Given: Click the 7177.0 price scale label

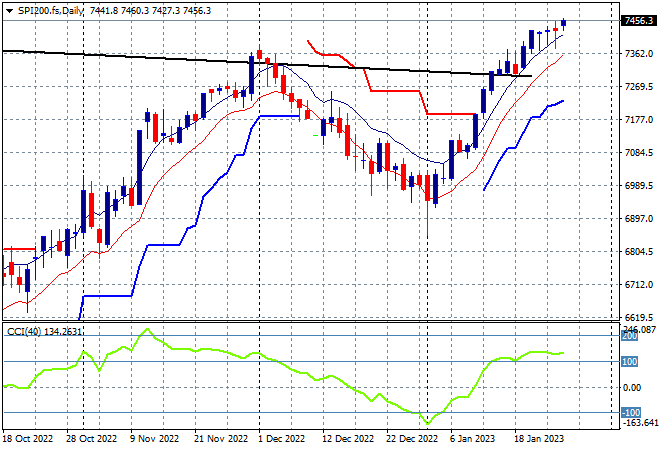Looking at the screenshot, I should [x=639, y=120].
